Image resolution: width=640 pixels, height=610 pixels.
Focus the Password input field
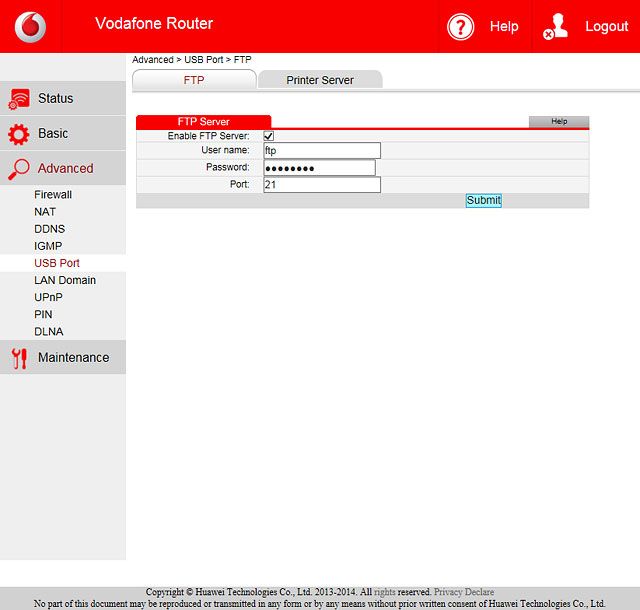[319, 168]
